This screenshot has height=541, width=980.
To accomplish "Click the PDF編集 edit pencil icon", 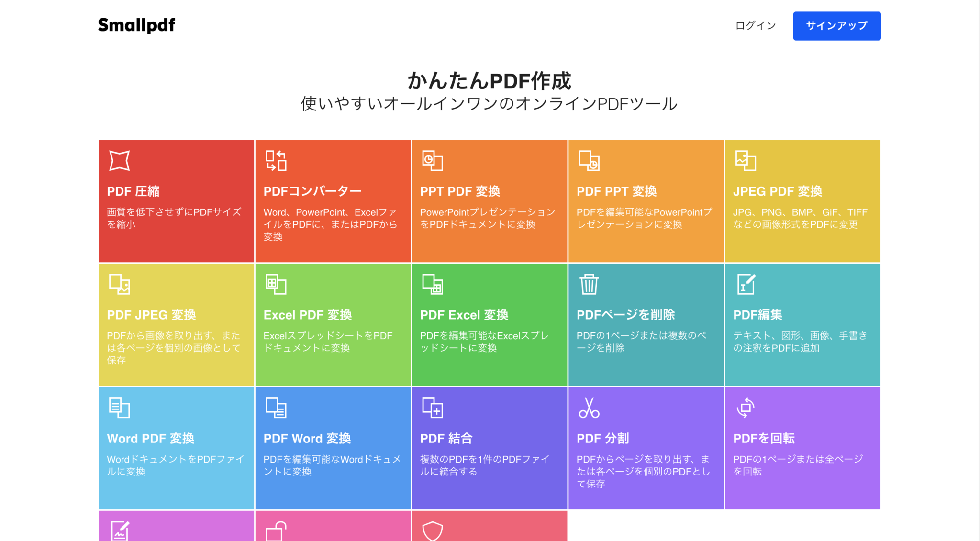I will (x=746, y=284).
